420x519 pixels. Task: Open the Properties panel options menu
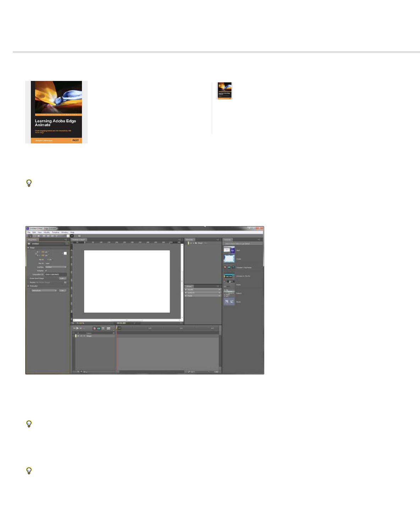pos(66,240)
